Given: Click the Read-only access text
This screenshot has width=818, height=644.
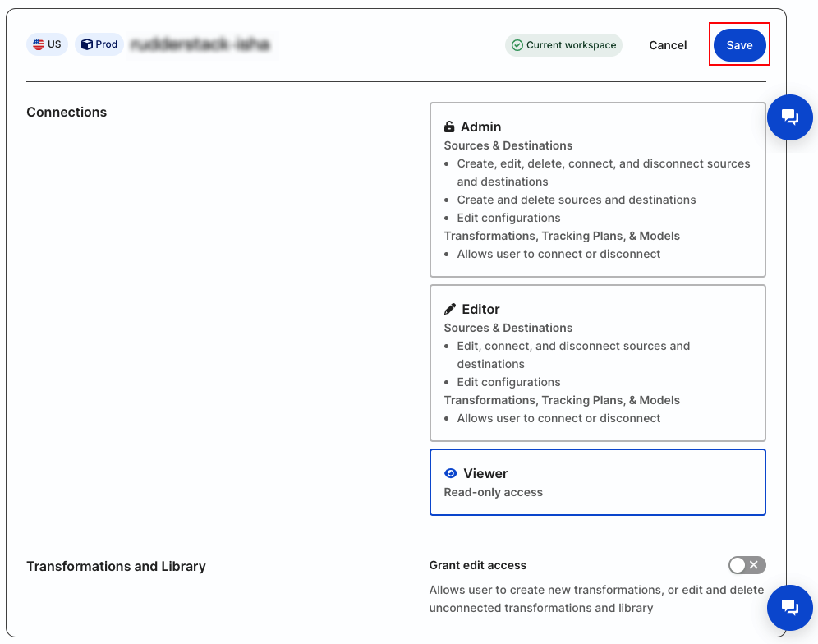Looking at the screenshot, I should click(x=493, y=492).
